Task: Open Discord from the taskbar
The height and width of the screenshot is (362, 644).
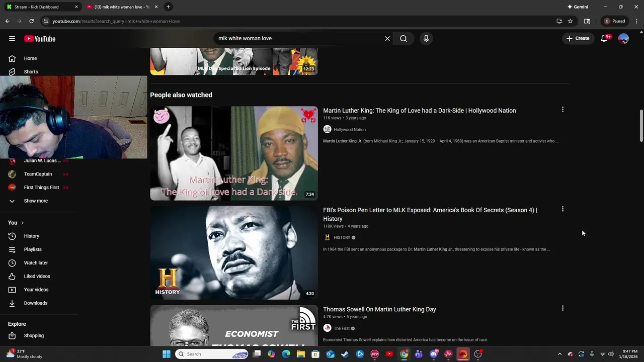Action: click(434, 354)
